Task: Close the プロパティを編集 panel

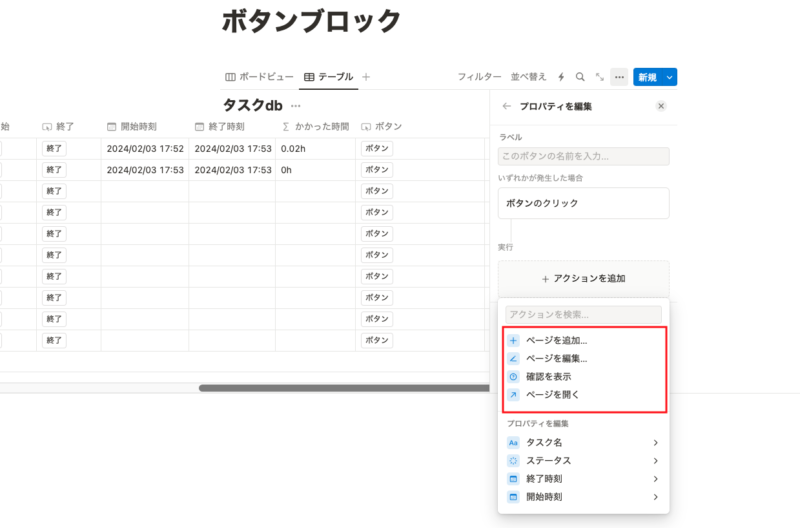Action: [x=661, y=106]
